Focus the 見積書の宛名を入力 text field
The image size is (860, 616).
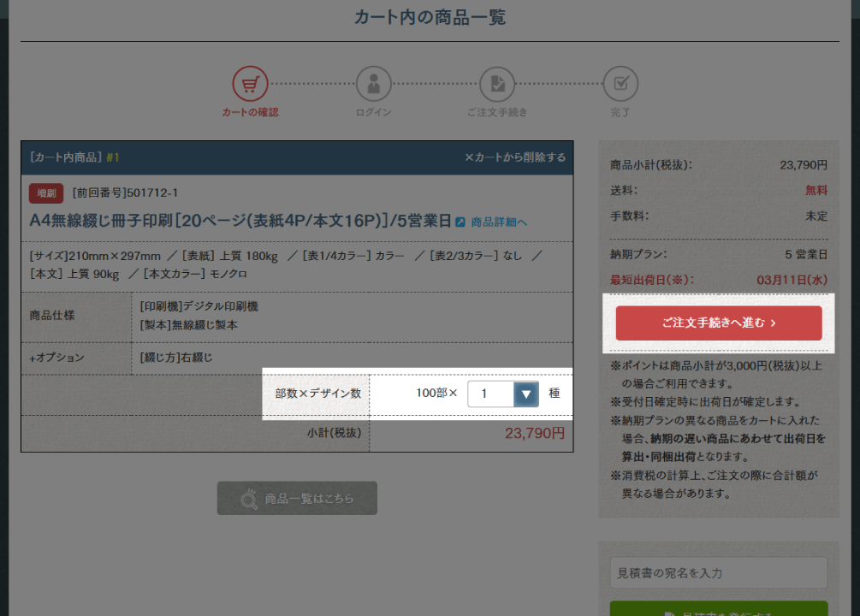point(718,572)
